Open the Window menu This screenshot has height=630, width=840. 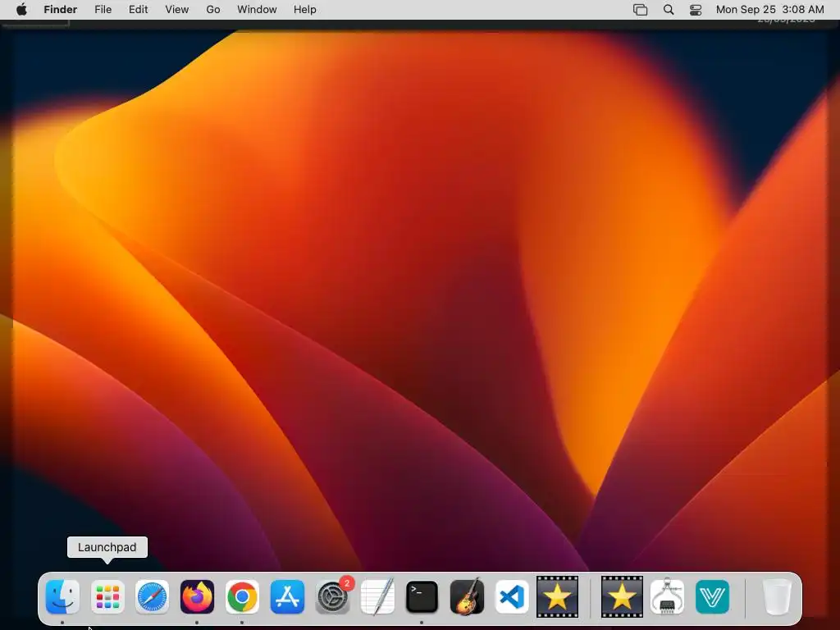(x=257, y=10)
